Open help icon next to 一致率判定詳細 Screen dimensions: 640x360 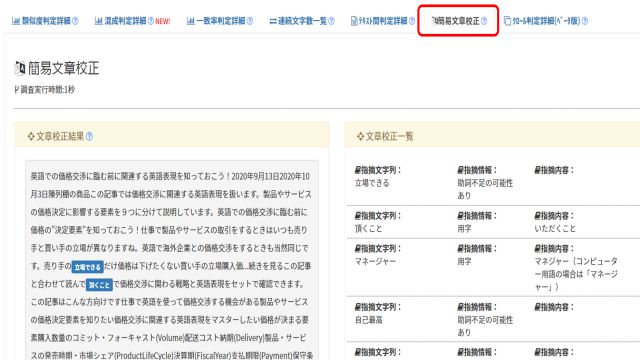tap(250, 21)
